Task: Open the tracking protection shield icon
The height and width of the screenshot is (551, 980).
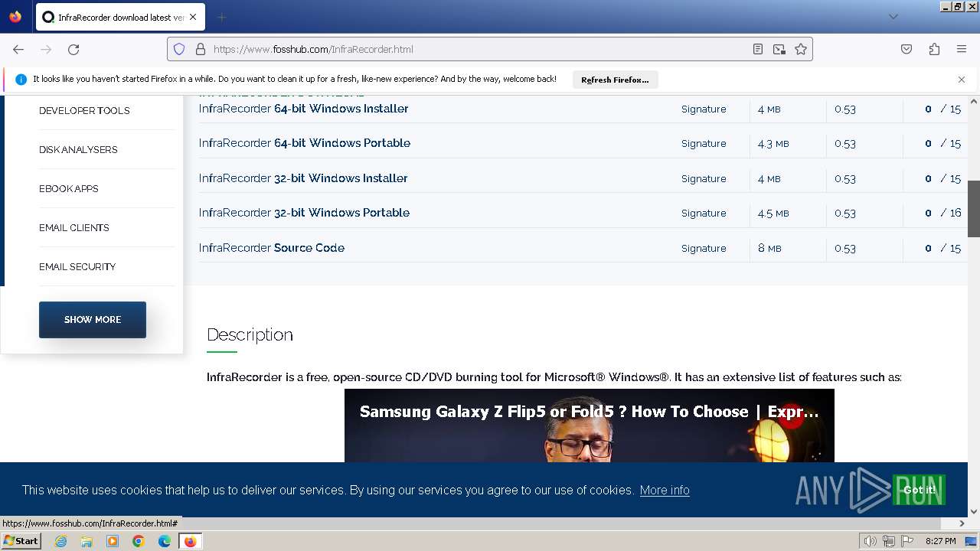Action: coord(179,49)
